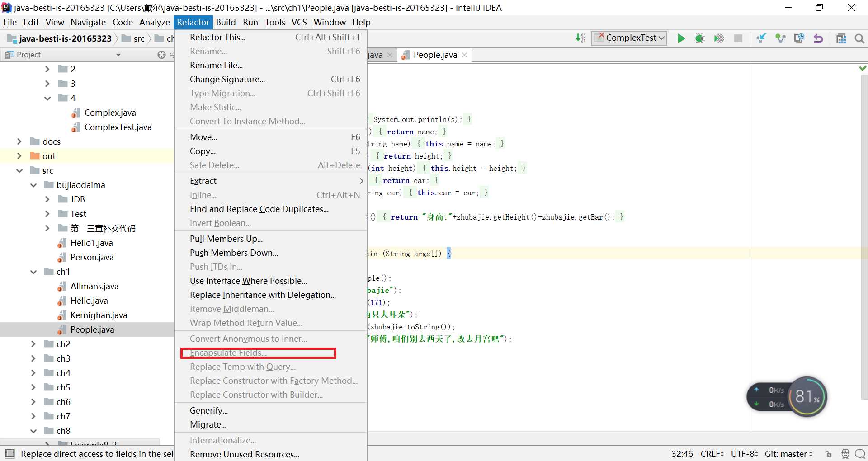Collapse the ch1 folder

point(33,272)
